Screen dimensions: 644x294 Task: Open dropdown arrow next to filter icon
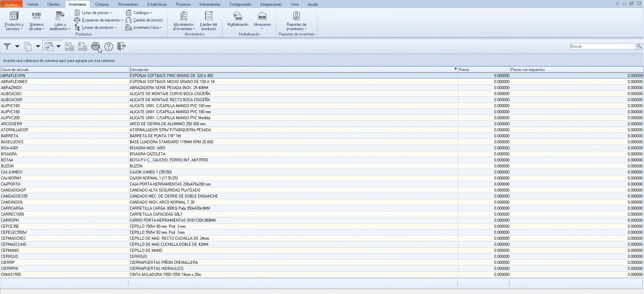coord(17,47)
